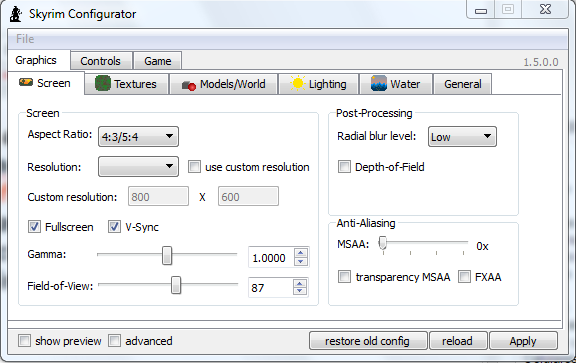The image size is (576, 363).
Task: Increase Field-of-View with up arrow
Action: (300, 283)
